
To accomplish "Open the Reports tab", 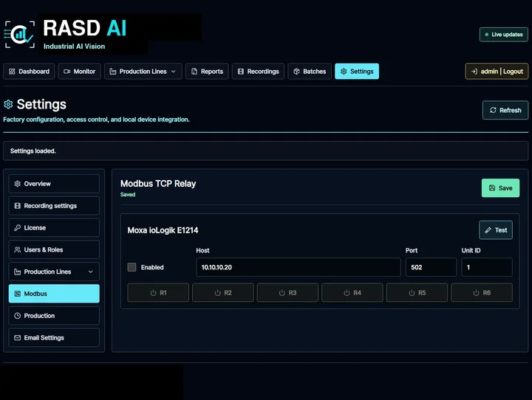I will [x=207, y=72].
